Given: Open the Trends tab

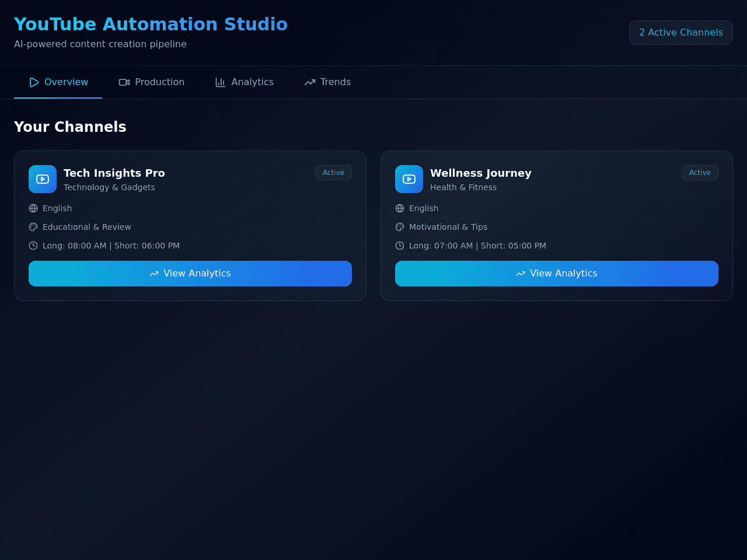Looking at the screenshot, I should (327, 82).
